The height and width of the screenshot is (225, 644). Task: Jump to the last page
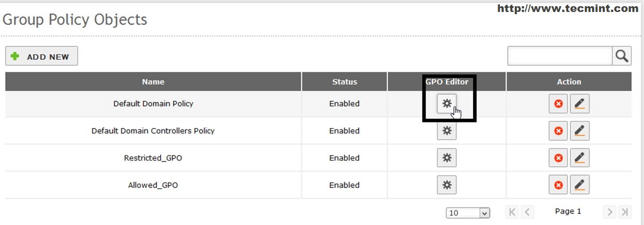coord(624,212)
